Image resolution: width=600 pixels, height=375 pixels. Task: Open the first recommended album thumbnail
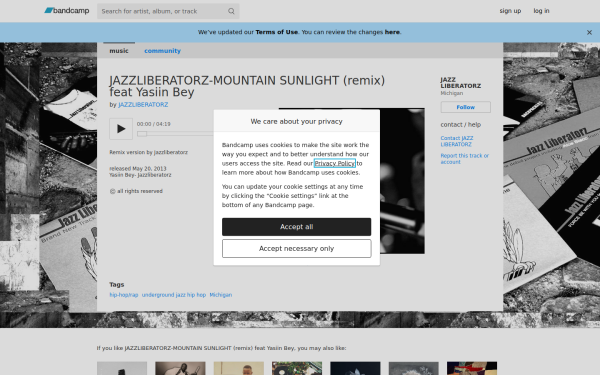pyautogui.click(x=122, y=368)
